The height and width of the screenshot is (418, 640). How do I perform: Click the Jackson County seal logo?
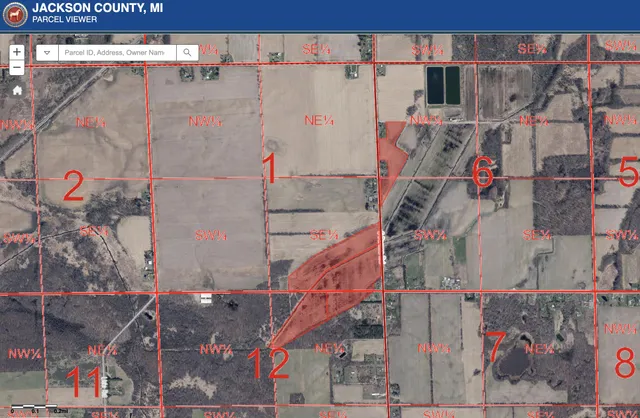click(17, 14)
